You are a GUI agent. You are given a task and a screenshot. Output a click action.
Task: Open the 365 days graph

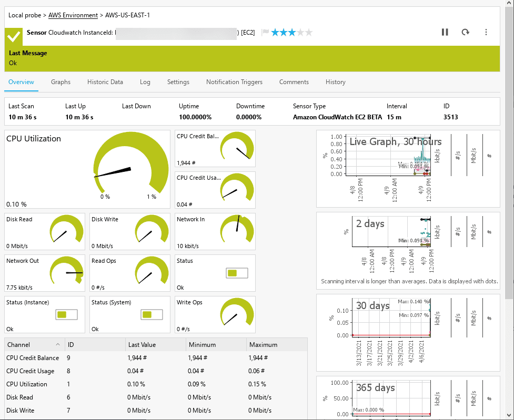(408, 398)
